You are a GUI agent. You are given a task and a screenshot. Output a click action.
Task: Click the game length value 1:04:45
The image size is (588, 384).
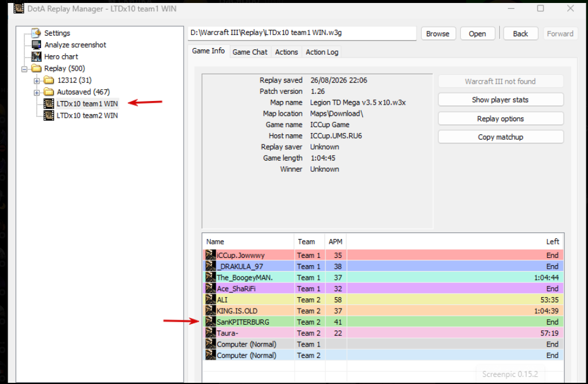tap(323, 158)
